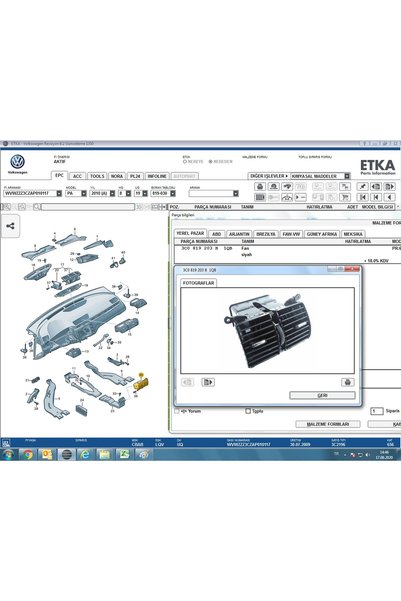Switch to the ACC tab
Screen dimensions: 401x601
(77, 176)
